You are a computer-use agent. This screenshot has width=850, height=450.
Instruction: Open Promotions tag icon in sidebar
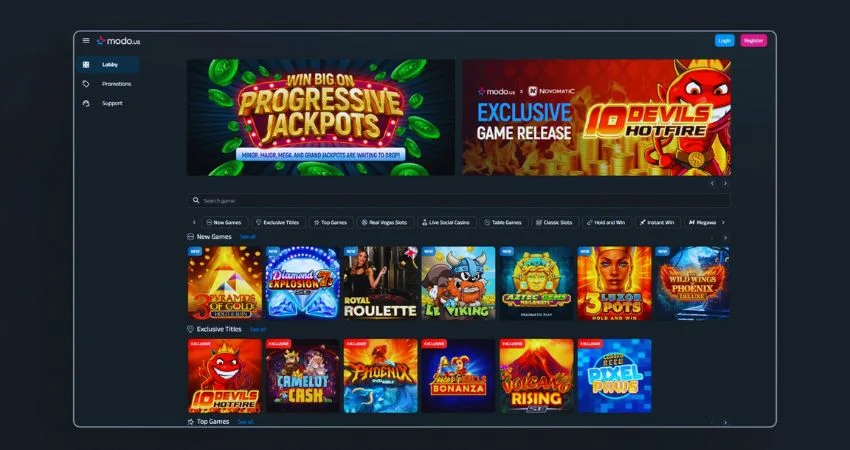(x=86, y=84)
